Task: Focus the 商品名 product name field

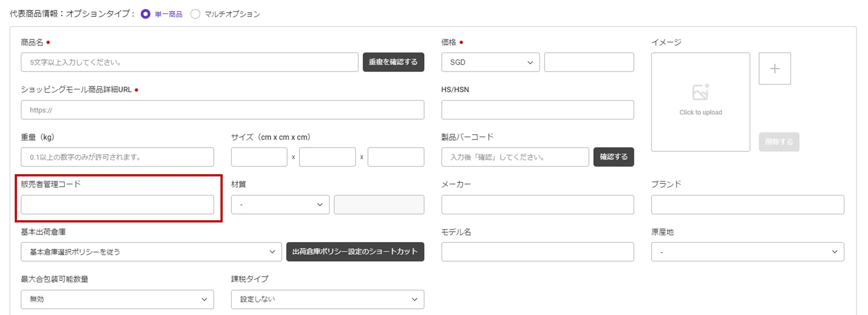Action: tap(189, 62)
